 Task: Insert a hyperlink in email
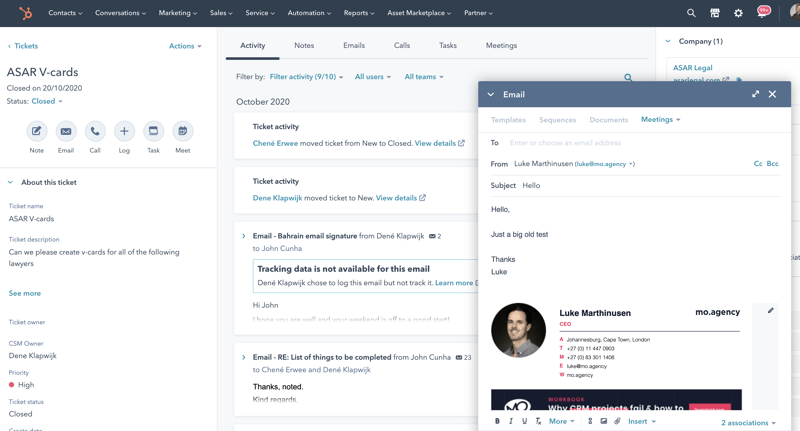pyautogui.click(x=590, y=421)
